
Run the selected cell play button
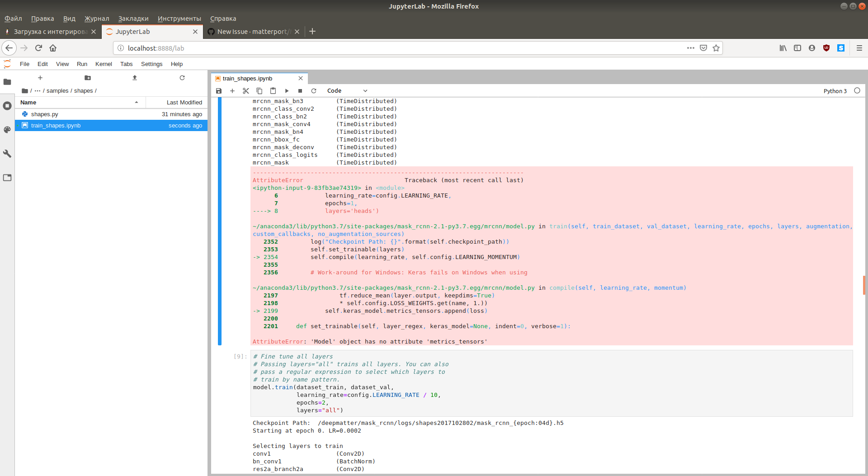pos(287,91)
